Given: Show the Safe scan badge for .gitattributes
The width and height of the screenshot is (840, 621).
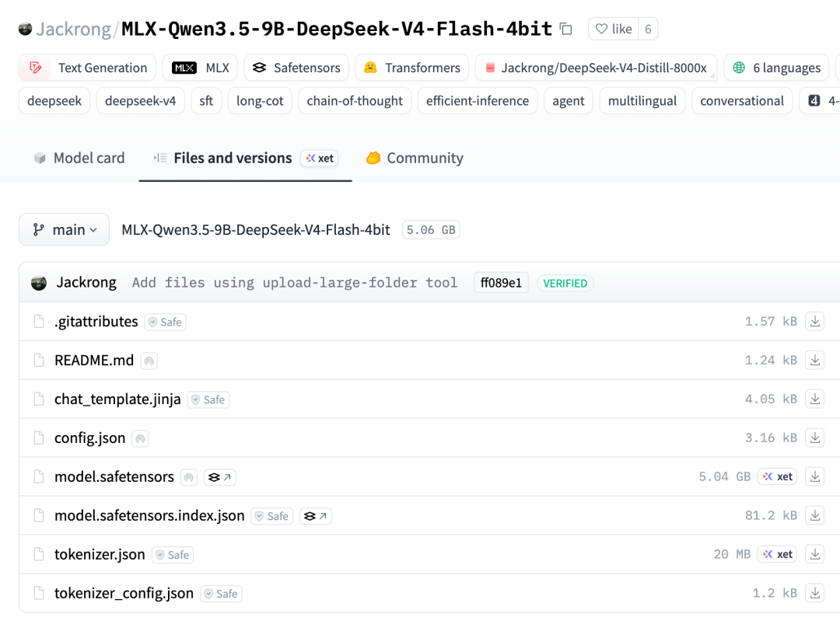Looking at the screenshot, I should tap(165, 323).
